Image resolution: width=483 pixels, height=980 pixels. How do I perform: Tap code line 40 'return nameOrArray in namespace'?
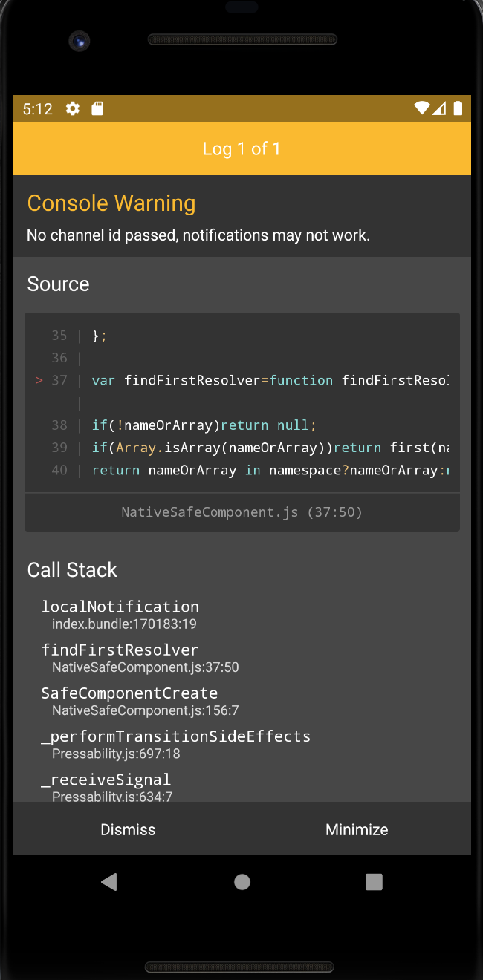click(x=270, y=470)
